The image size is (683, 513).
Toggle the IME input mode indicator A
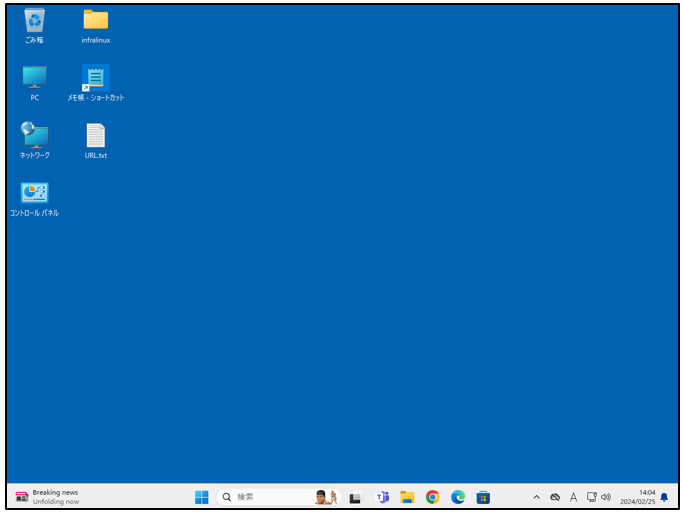pos(573,497)
